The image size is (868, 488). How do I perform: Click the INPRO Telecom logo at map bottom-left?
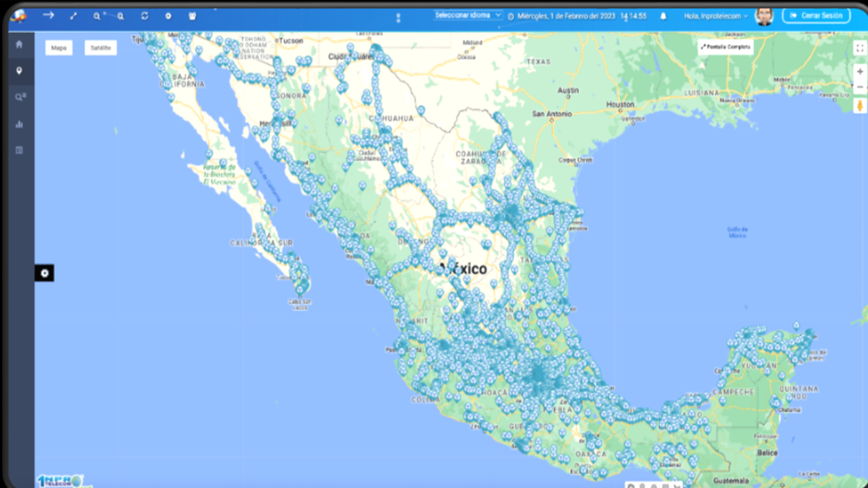tap(60, 481)
